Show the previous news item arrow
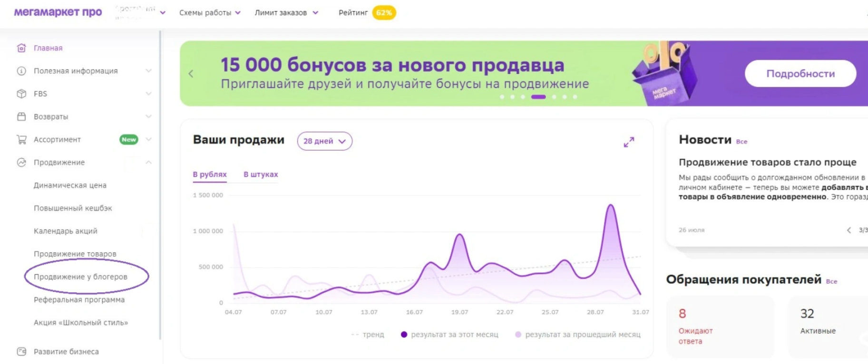868x364 pixels. (849, 230)
